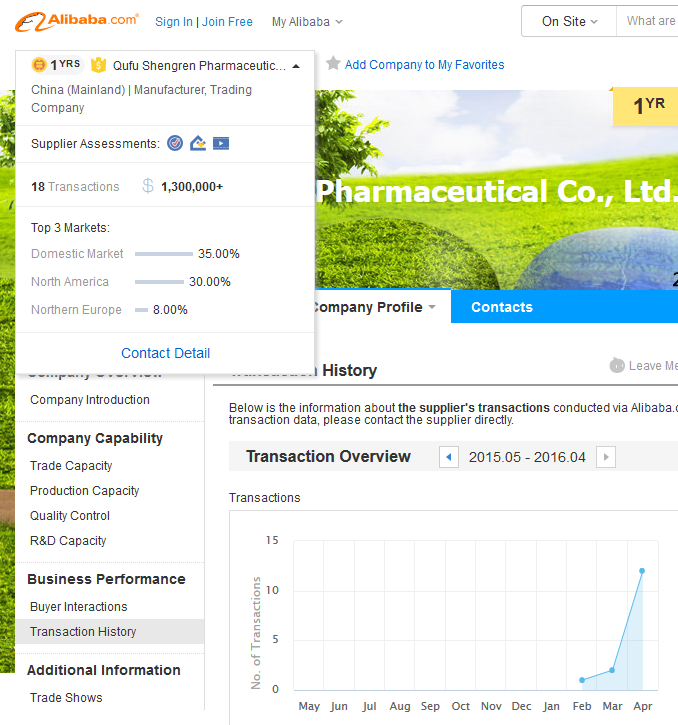The width and height of the screenshot is (678, 725).
Task: Click the March data point on chart
Action: point(612,670)
